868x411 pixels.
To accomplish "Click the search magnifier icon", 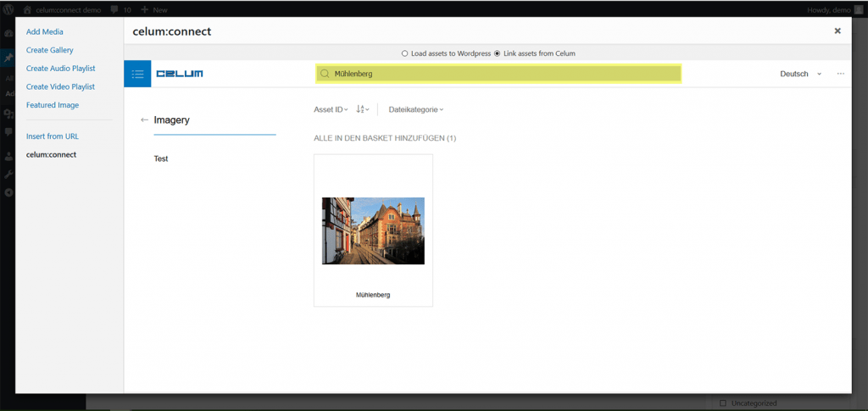I will click(325, 74).
